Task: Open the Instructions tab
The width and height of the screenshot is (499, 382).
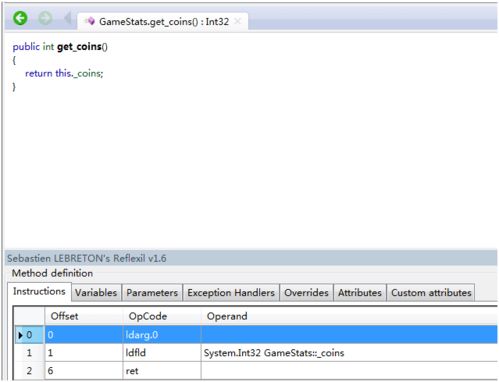Action: [39, 292]
